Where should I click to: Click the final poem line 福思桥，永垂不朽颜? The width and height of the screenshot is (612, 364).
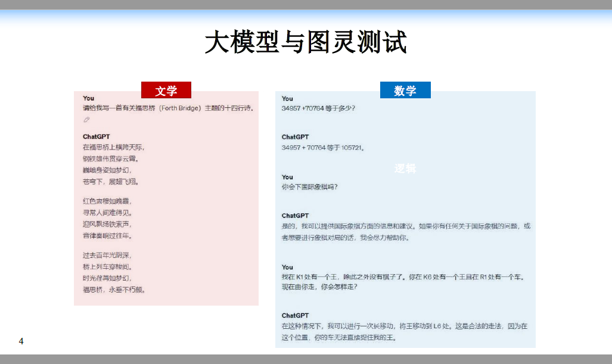[114, 290]
